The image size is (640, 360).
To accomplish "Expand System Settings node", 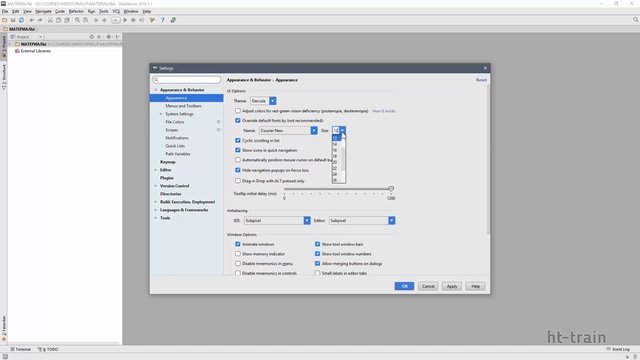I will coord(161,114).
